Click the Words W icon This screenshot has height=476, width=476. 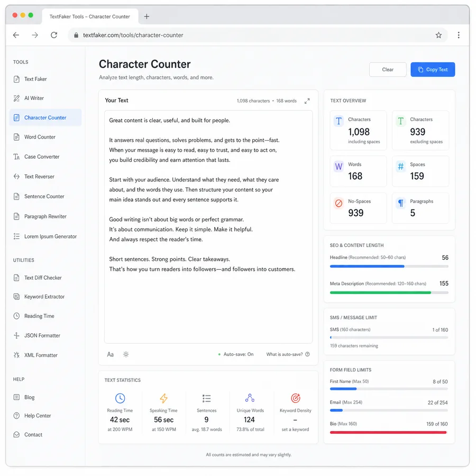click(339, 167)
